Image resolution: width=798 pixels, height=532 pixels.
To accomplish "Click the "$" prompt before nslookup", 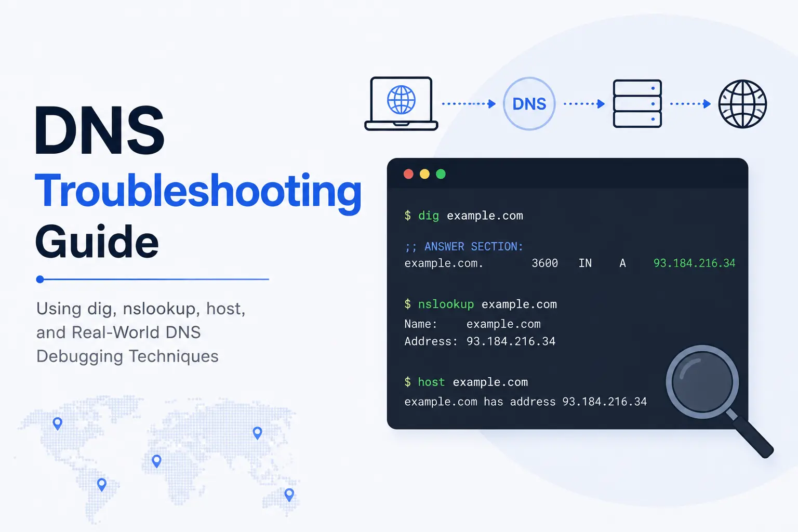I will pos(408,304).
